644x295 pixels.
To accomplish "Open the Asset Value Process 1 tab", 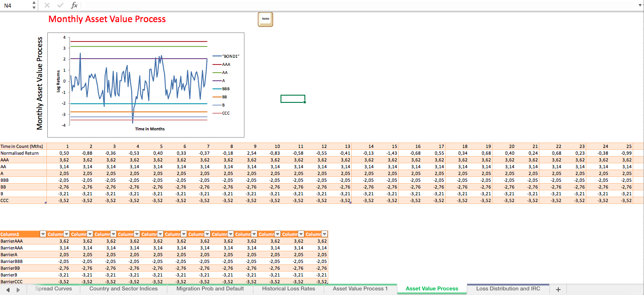I will click(x=360, y=289).
